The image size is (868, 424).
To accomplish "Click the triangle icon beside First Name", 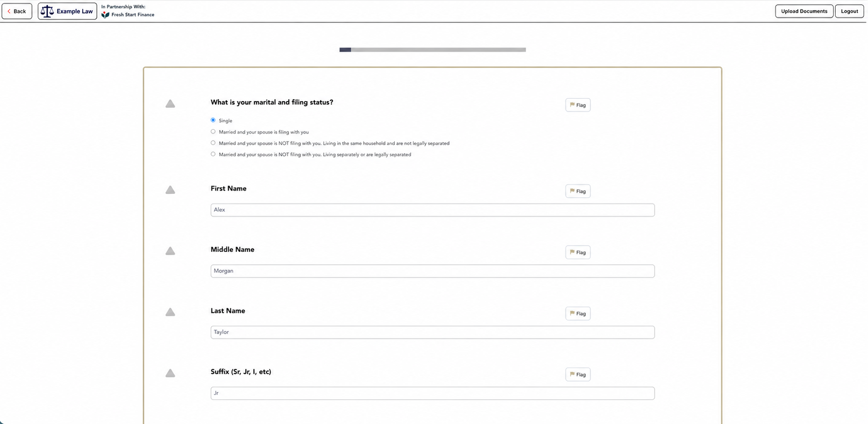I will 170,190.
